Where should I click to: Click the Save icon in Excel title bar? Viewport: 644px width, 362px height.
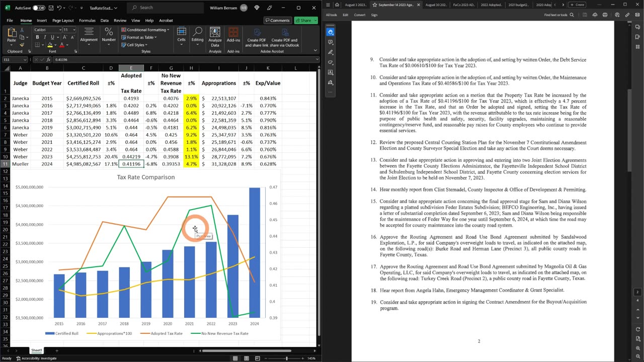pyautogui.click(x=50, y=8)
